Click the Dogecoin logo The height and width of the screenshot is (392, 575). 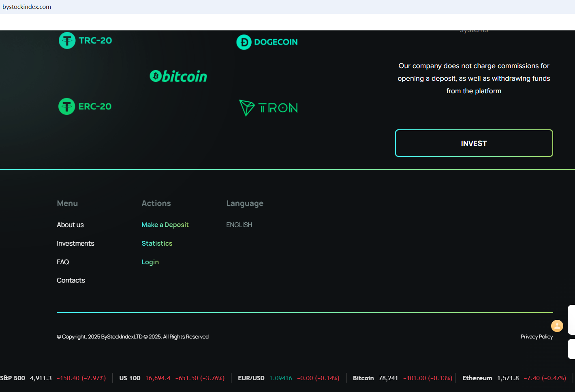tap(267, 42)
